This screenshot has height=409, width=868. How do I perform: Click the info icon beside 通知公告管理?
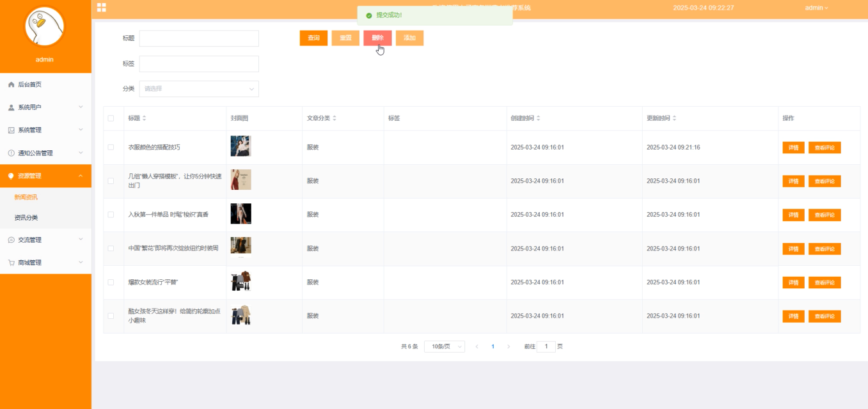(x=12, y=153)
